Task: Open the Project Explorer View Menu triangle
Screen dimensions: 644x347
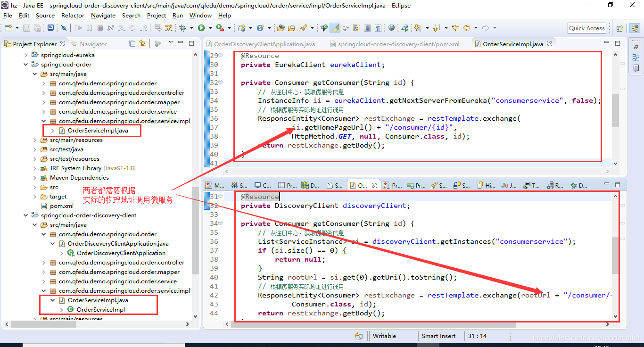Action: pyautogui.click(x=170, y=43)
